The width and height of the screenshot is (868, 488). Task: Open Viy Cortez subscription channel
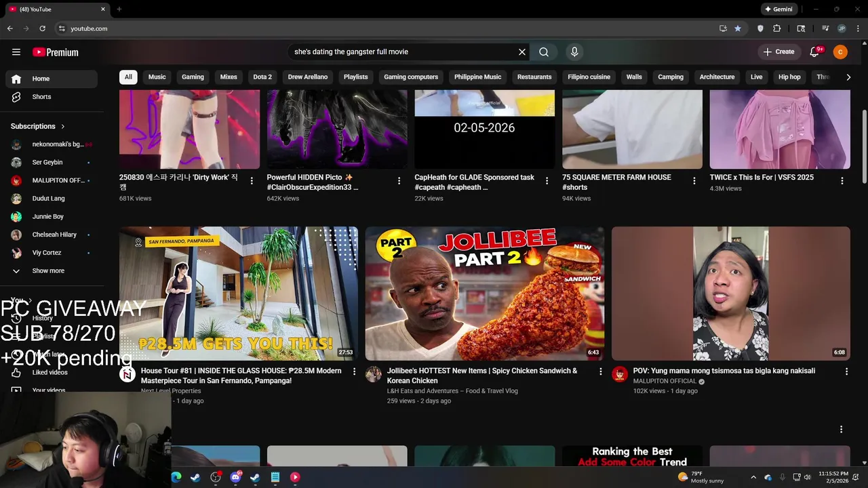pos(52,253)
